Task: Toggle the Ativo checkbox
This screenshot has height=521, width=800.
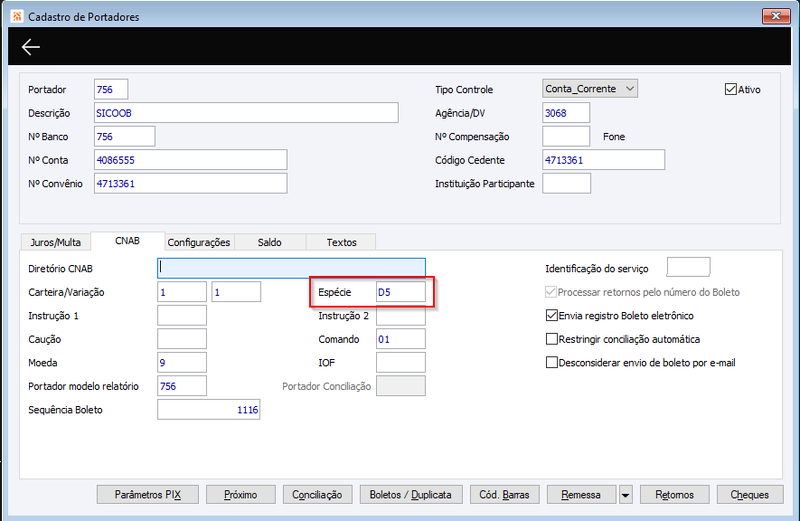Action: pyautogui.click(x=730, y=89)
